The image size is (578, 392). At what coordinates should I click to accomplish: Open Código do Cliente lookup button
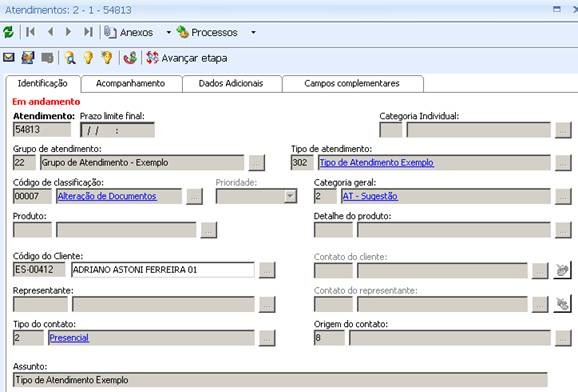(x=267, y=270)
